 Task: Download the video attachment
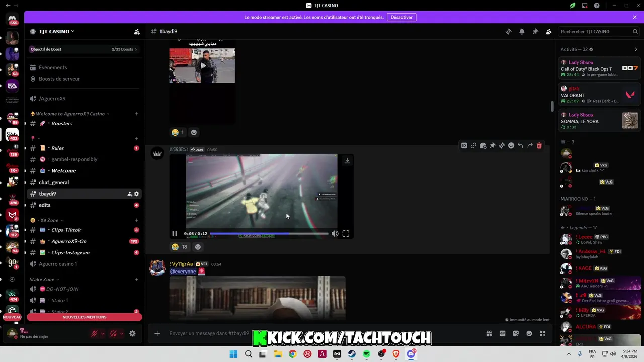tap(347, 161)
